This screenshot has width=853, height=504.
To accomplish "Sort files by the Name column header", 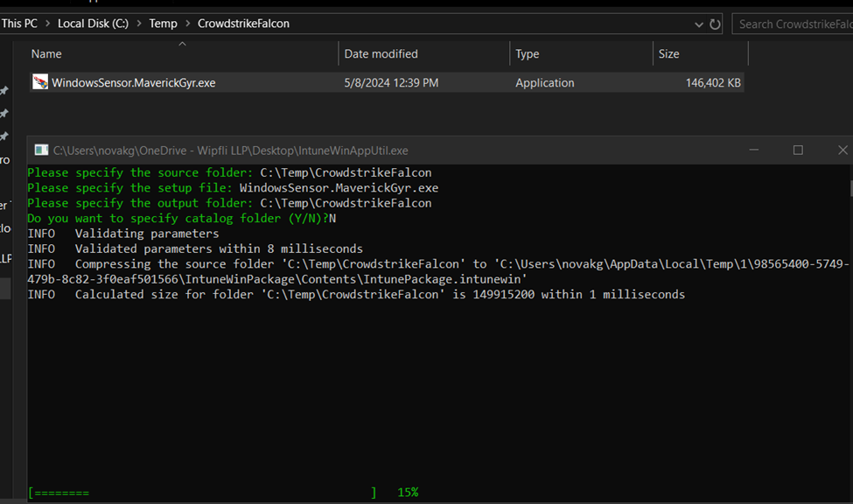I will 46,54.
